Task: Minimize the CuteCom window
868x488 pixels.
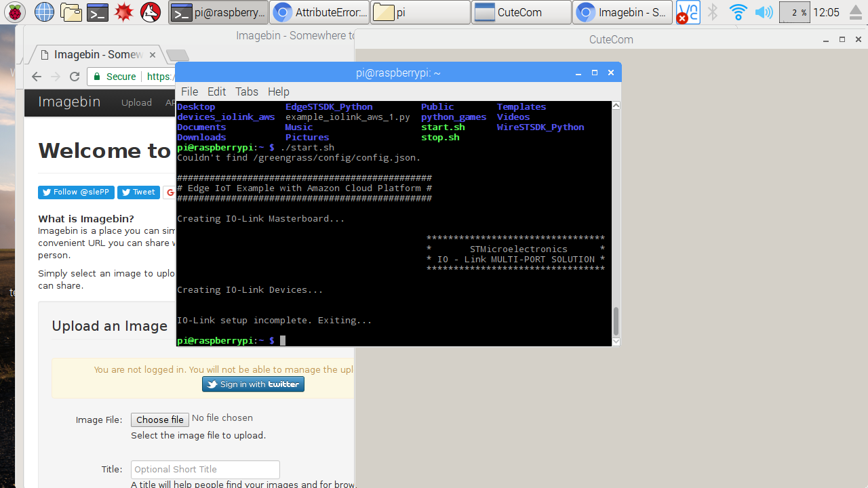Action: (826, 40)
